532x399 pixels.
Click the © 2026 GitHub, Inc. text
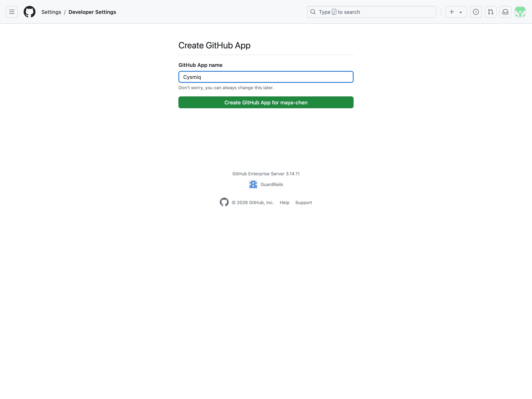[253, 202]
